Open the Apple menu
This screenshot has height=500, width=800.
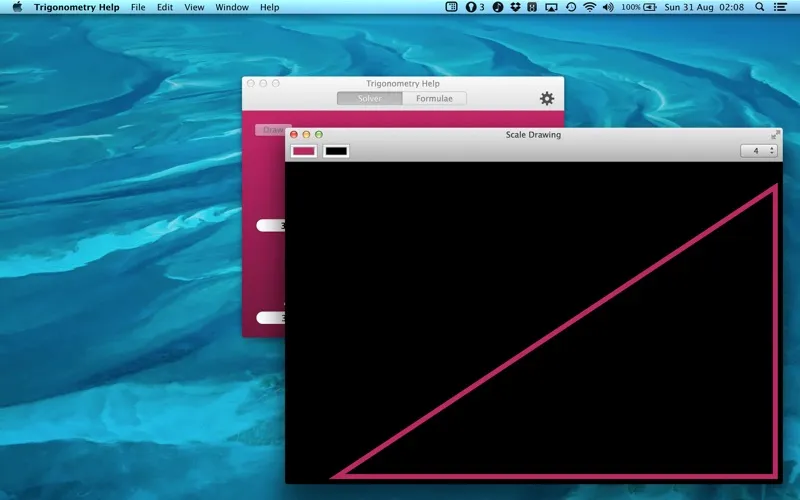[17, 7]
